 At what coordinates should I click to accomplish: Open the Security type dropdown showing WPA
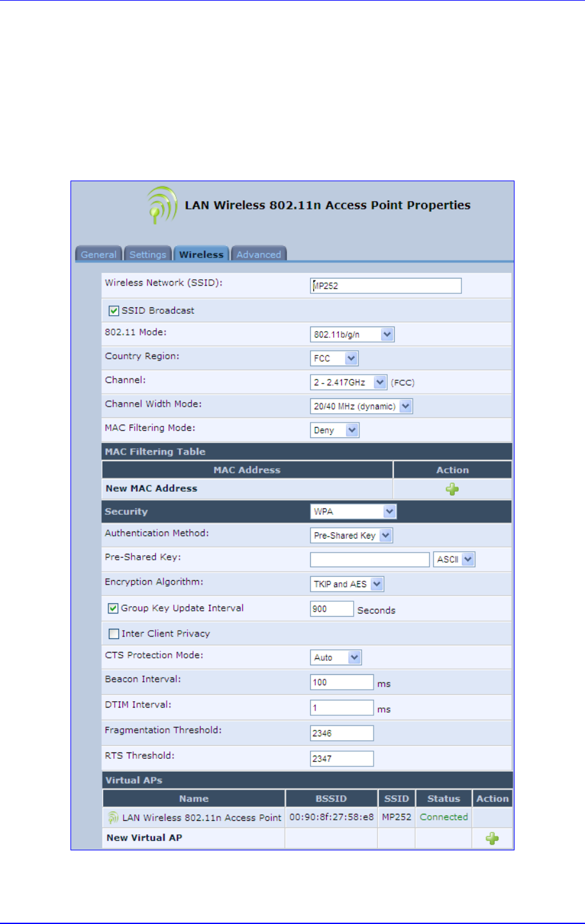click(353, 512)
